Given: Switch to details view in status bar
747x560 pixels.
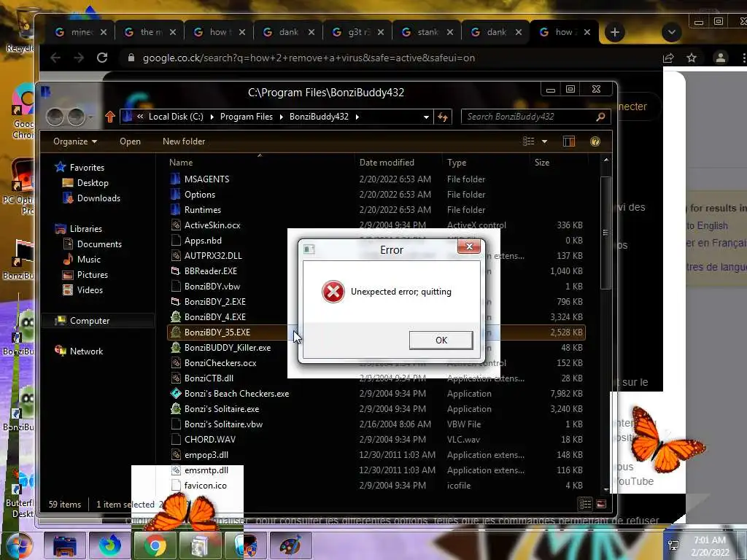Looking at the screenshot, I should (585, 504).
